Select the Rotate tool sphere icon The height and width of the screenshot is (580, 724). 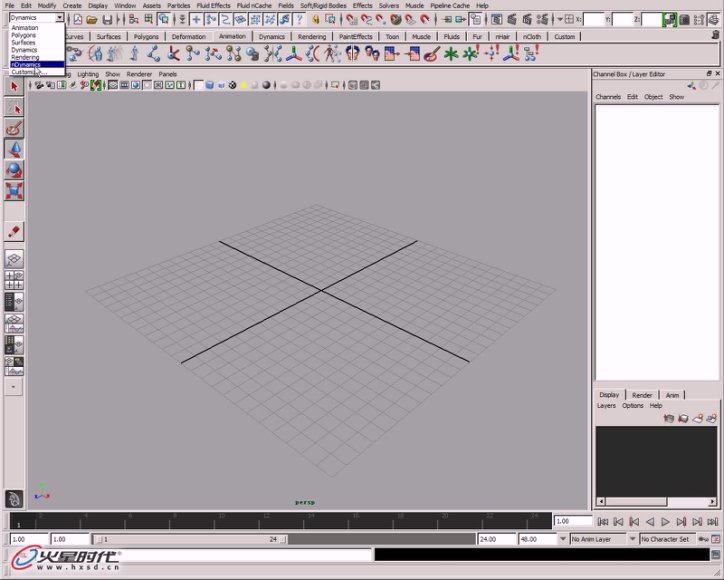14,170
